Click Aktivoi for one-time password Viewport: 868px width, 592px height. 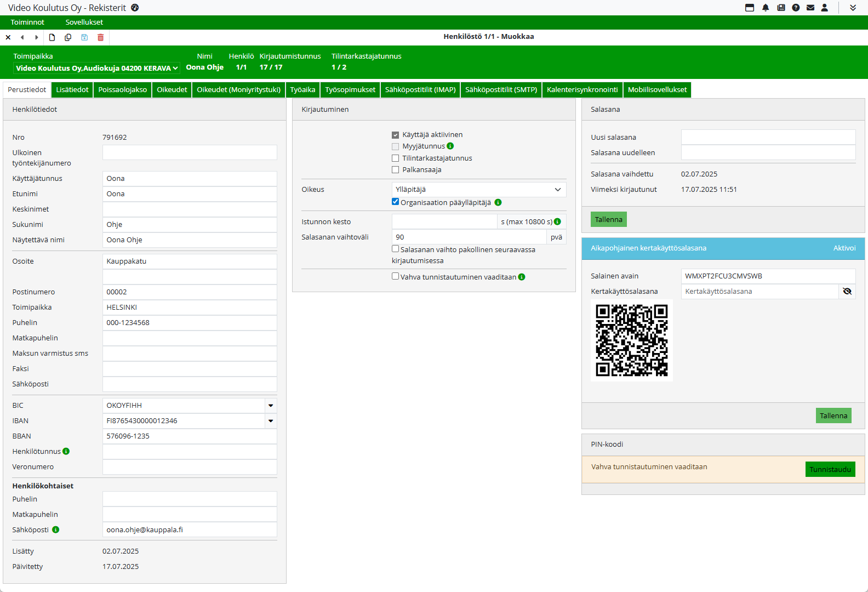tap(844, 248)
